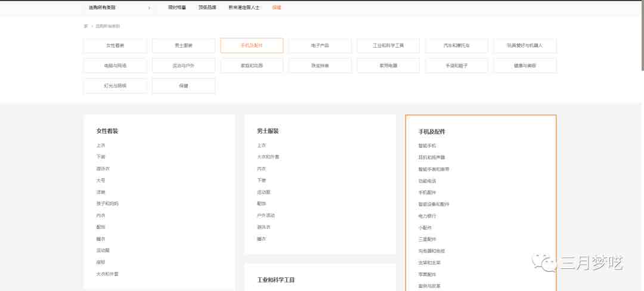Image resolution: width=644 pixels, height=291 pixels.
Task: Open 下装 under the 女性着装 card
Action: click(x=101, y=157)
